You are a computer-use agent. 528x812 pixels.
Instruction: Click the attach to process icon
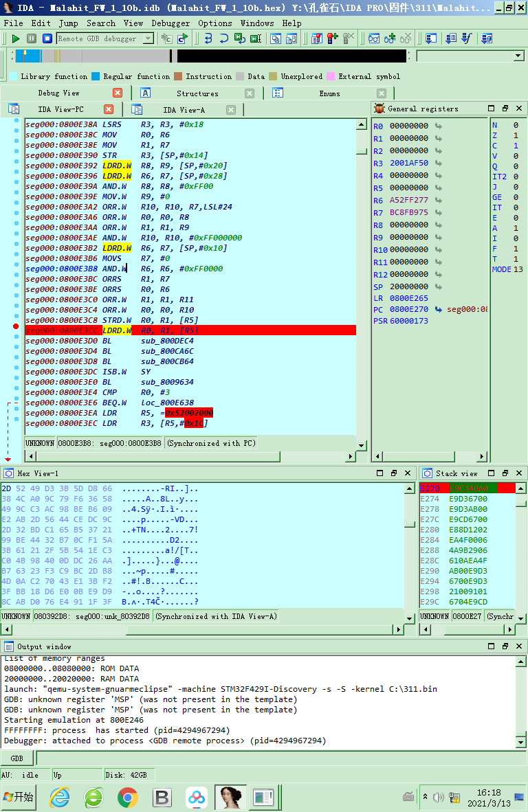click(x=166, y=39)
